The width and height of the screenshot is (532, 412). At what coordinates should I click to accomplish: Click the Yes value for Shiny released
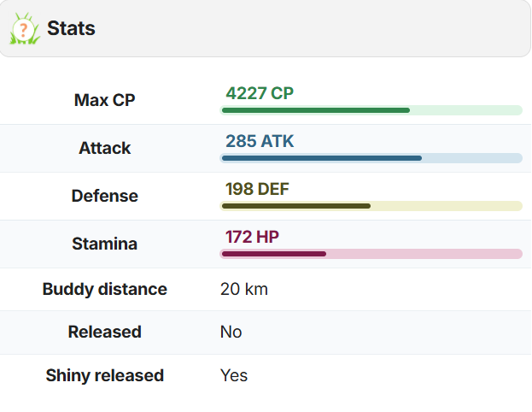[234, 375]
